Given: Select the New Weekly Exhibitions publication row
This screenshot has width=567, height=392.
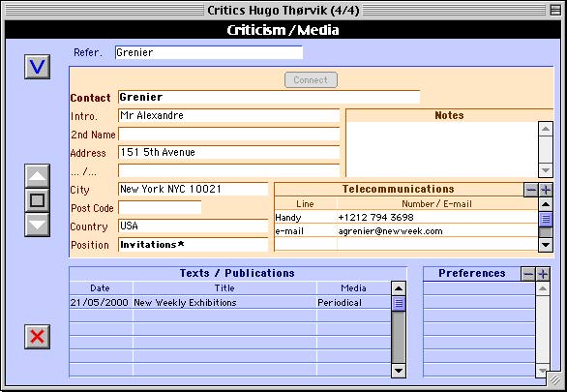Looking at the screenshot, I should 229,303.
